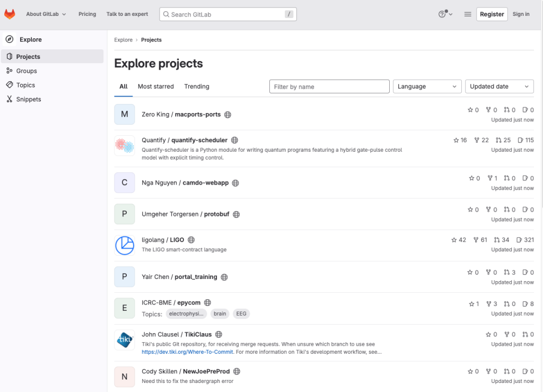Switch to the Trending tab

point(197,86)
